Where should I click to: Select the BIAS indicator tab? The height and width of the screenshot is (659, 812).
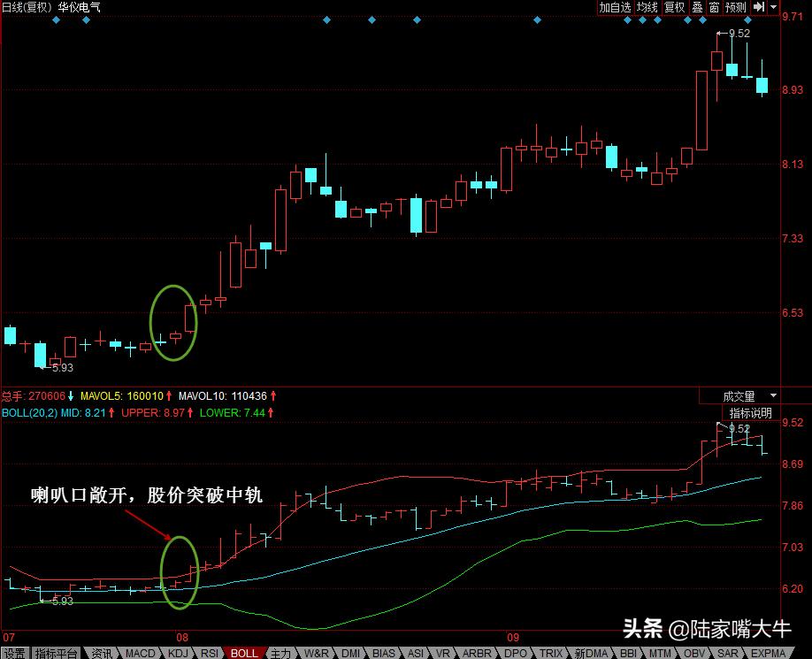[x=384, y=653]
